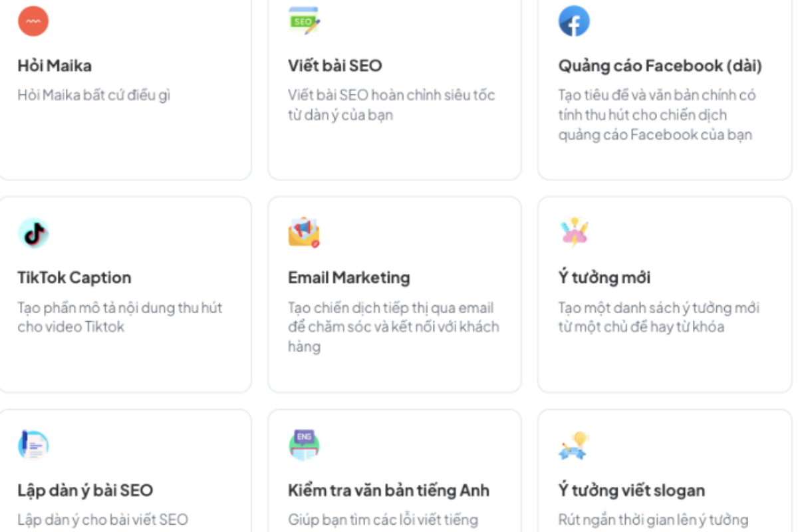This screenshot has height=532, width=798.
Task: Click the Email Marketing card description text
Action: (x=392, y=327)
